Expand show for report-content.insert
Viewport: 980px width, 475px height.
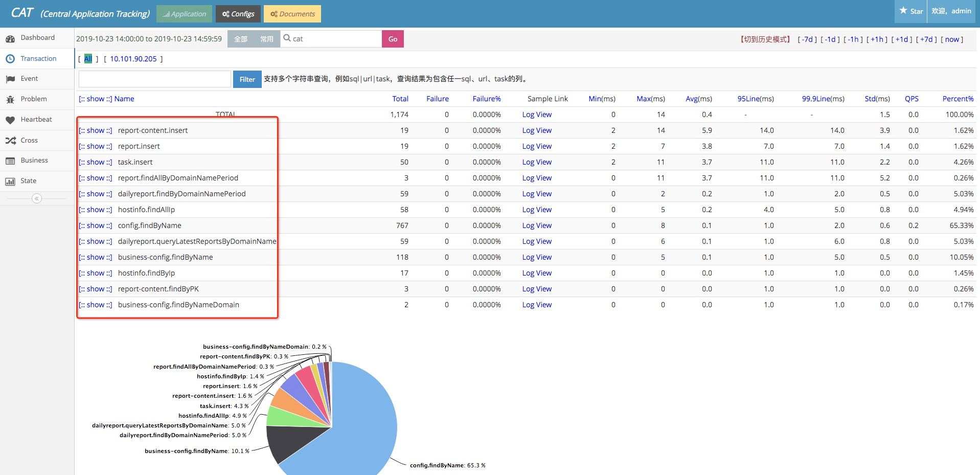point(96,130)
